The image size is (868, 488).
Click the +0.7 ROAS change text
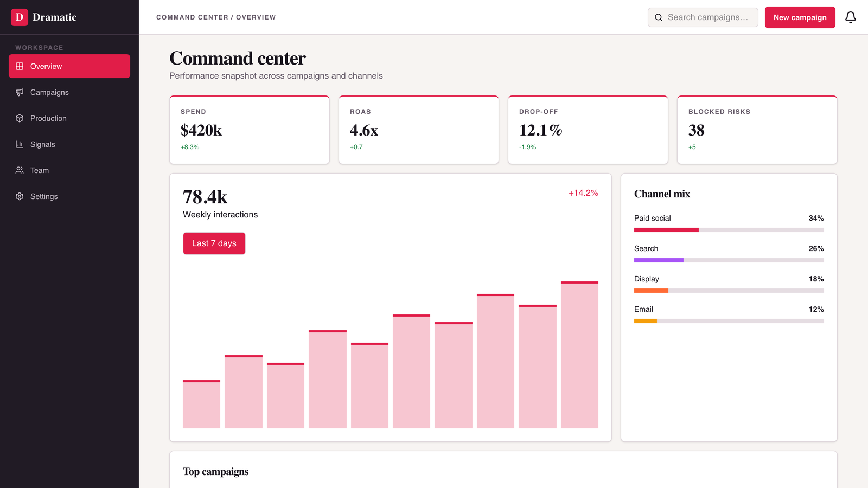356,147
